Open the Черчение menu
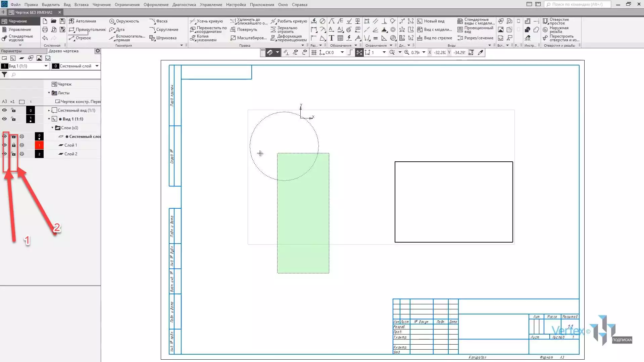The width and height of the screenshot is (644, 362). (x=101, y=5)
